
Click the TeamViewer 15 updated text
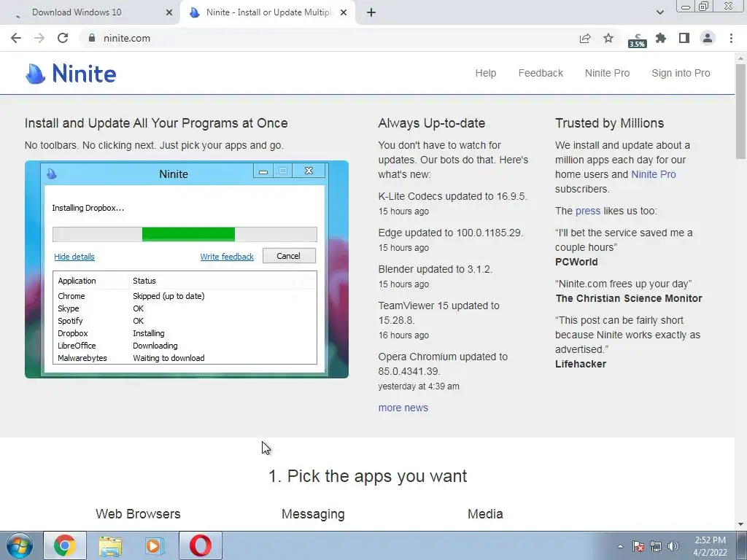(438, 313)
